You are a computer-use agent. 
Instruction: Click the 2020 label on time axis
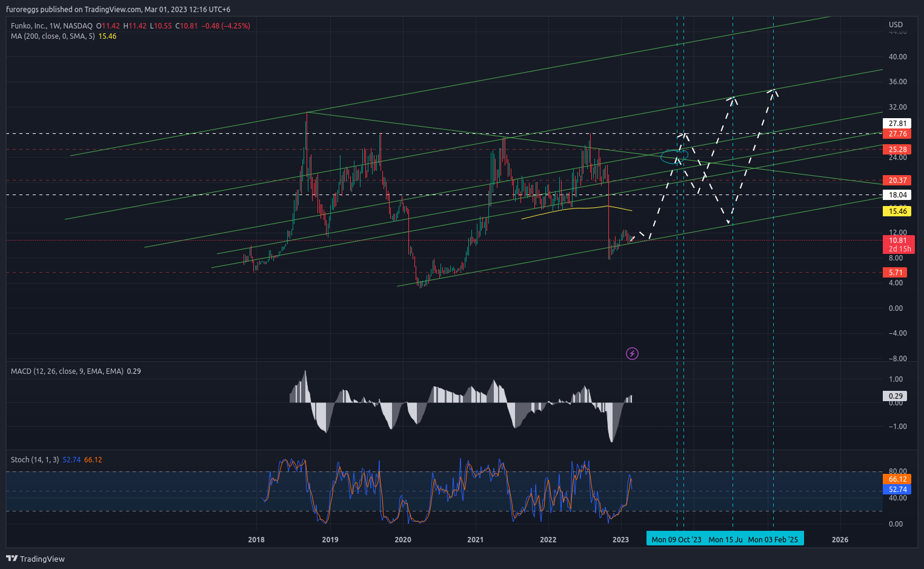pyautogui.click(x=402, y=540)
